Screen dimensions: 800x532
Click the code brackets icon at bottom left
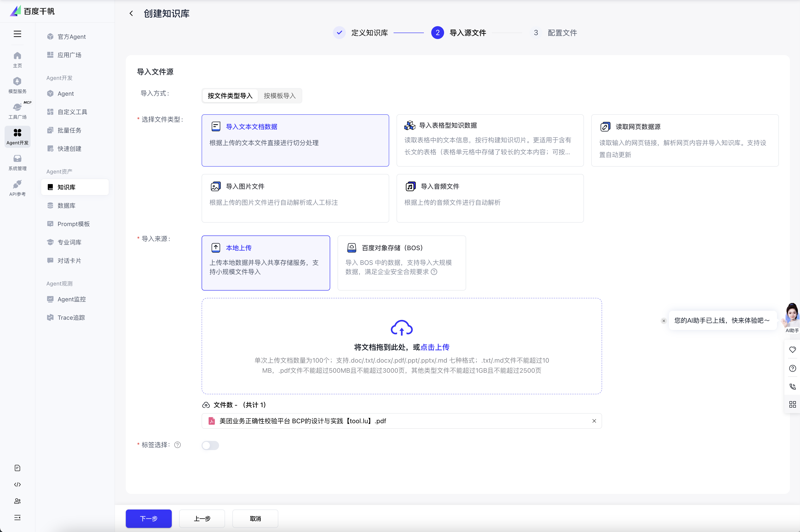pos(17,484)
